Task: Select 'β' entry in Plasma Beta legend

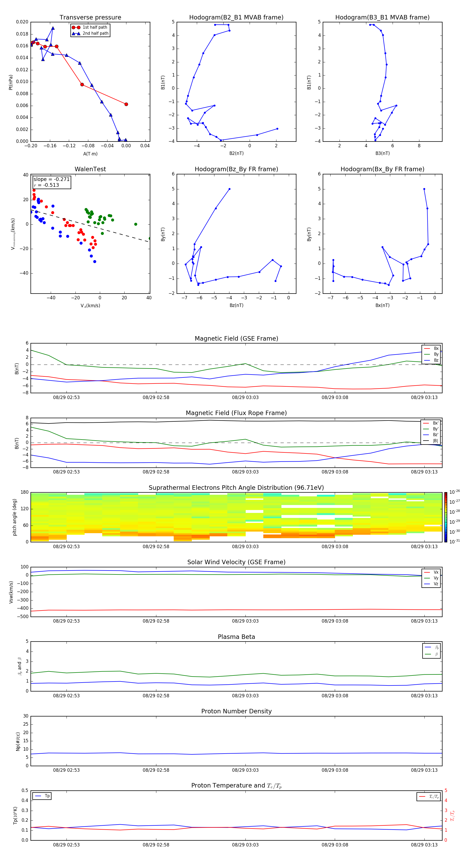Action: [432, 654]
